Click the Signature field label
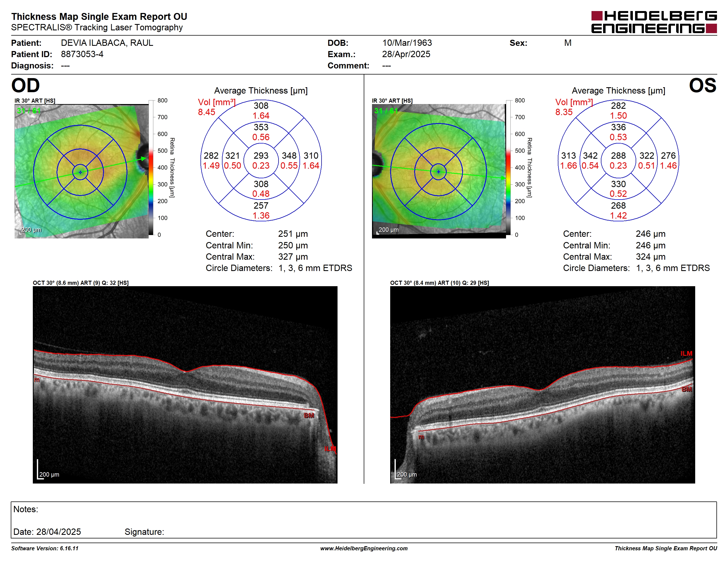 (x=144, y=532)
